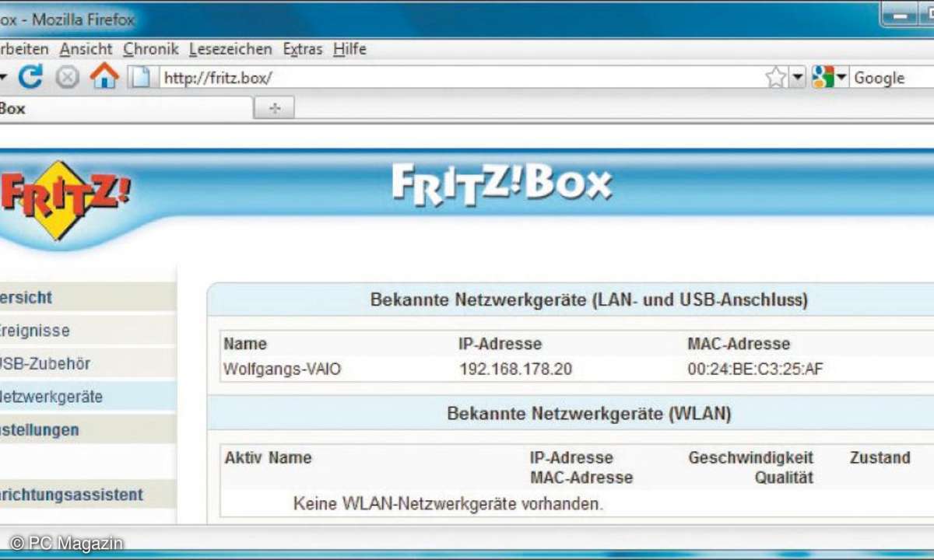
Task: Select the Wolfgangs-VAIO device entry
Action: (283, 369)
